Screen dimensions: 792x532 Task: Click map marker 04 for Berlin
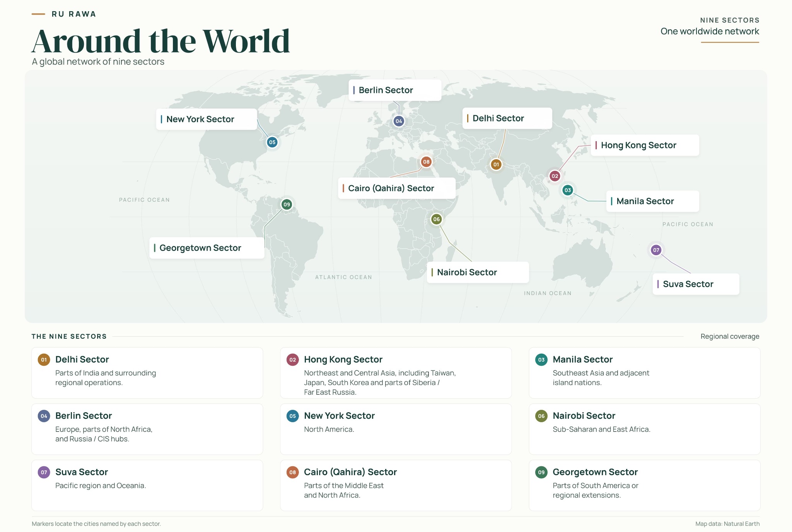click(399, 121)
